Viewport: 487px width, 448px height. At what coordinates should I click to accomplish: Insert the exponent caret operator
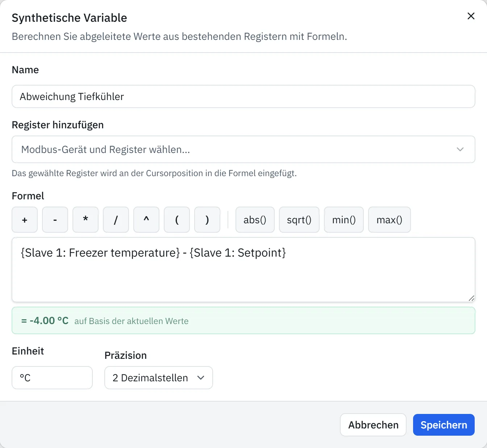coord(146,220)
